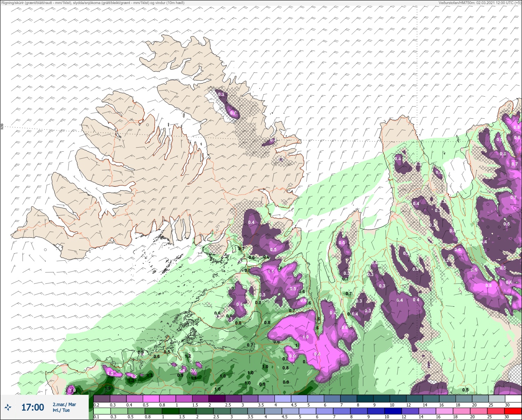Select lower legend red swatch labeled 30
The height and width of the screenshot is (420, 522).
513,411
